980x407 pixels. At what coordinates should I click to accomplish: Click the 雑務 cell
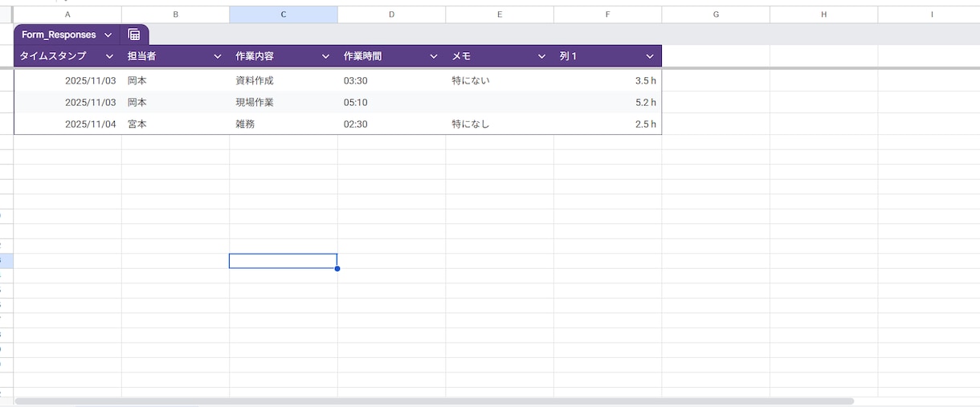point(284,124)
